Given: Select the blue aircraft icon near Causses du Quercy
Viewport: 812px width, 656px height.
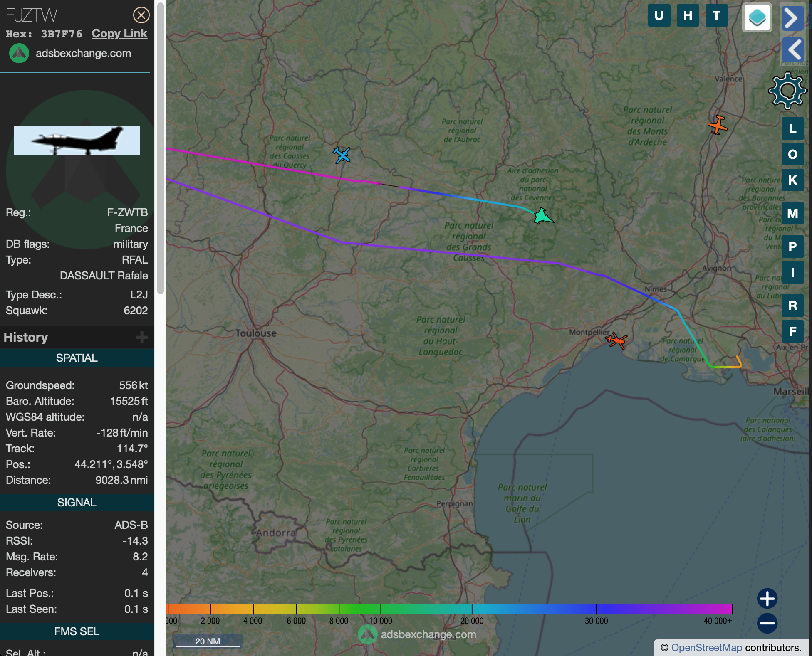Looking at the screenshot, I should [342, 155].
